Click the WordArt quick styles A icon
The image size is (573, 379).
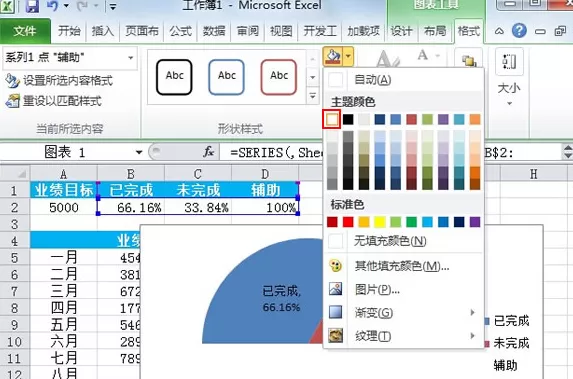(x=388, y=59)
